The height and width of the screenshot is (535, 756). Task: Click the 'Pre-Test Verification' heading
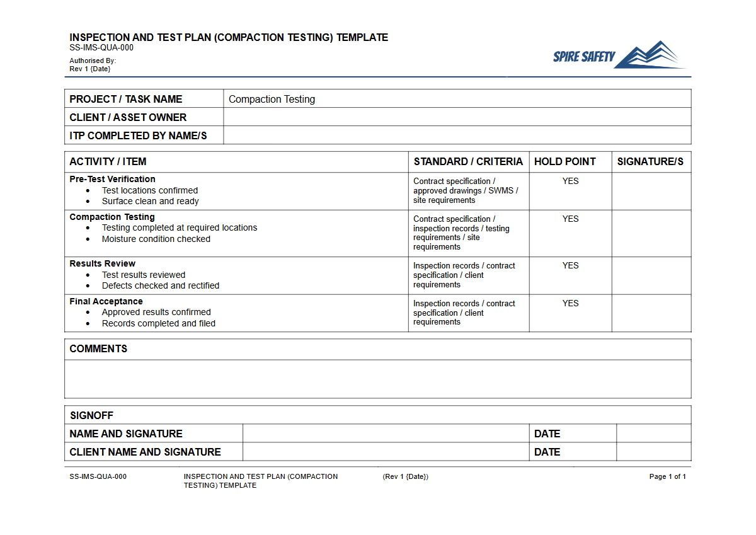[x=112, y=179]
